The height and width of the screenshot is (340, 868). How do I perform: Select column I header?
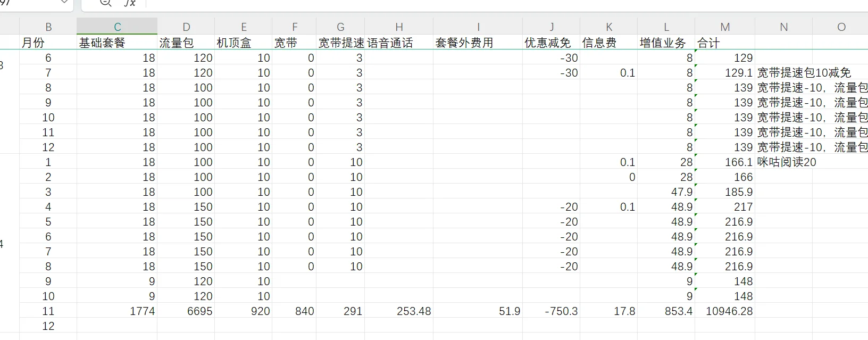[478, 27]
